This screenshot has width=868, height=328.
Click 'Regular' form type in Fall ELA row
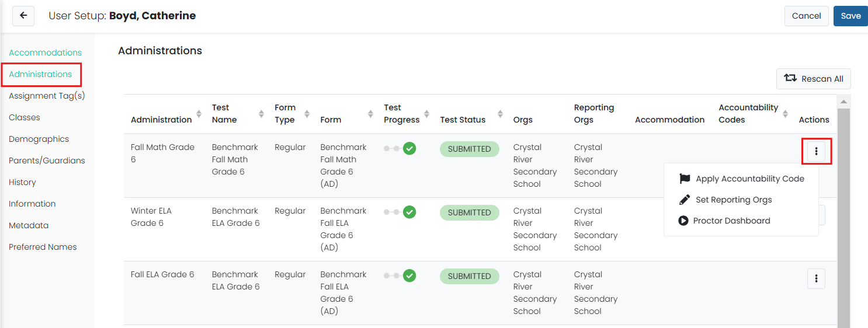tap(290, 274)
